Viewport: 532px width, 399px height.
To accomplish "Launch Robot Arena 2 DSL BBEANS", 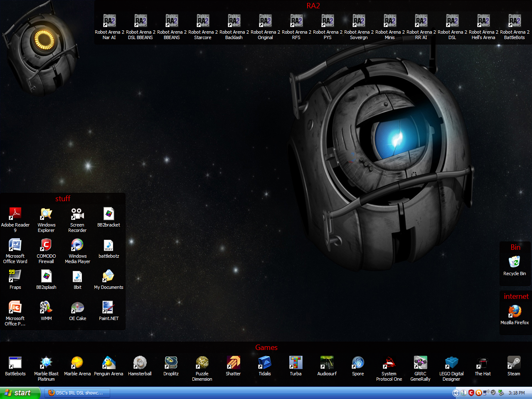I will [x=140, y=27].
